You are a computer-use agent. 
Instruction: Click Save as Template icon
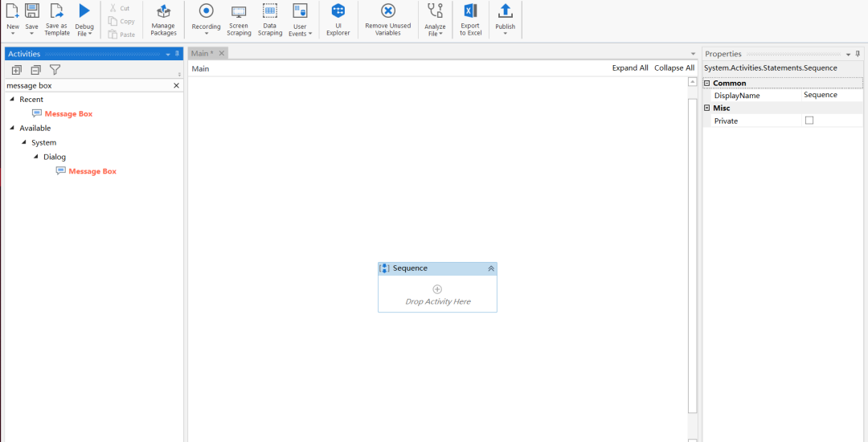57,10
